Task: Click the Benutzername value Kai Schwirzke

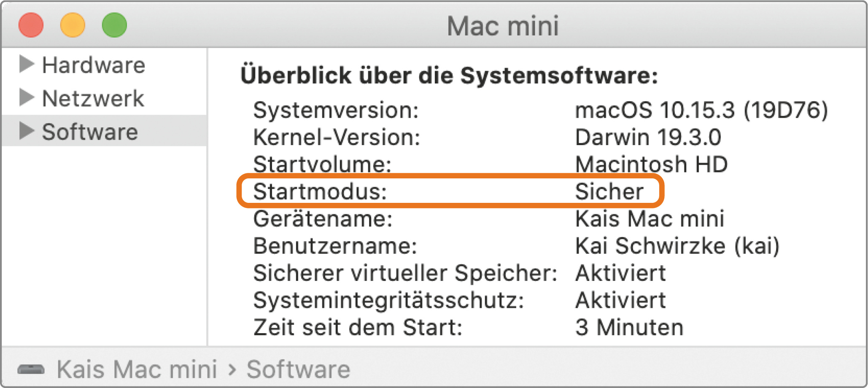Action: (x=677, y=246)
